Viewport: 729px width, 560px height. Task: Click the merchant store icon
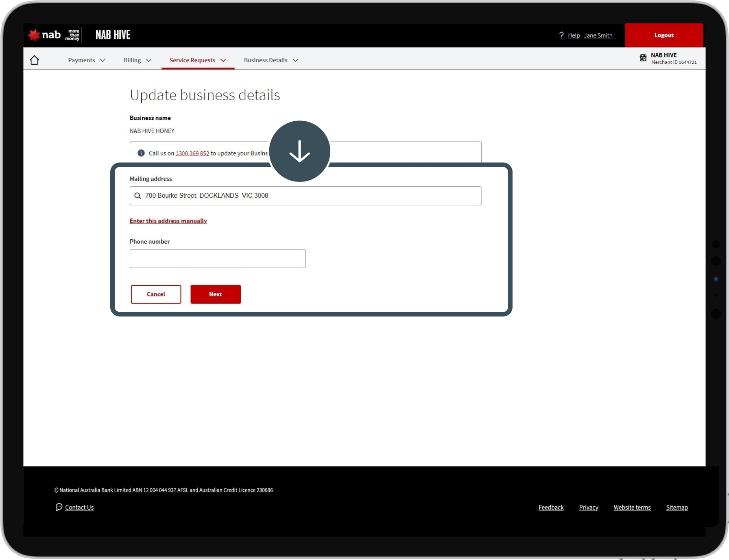tap(643, 58)
